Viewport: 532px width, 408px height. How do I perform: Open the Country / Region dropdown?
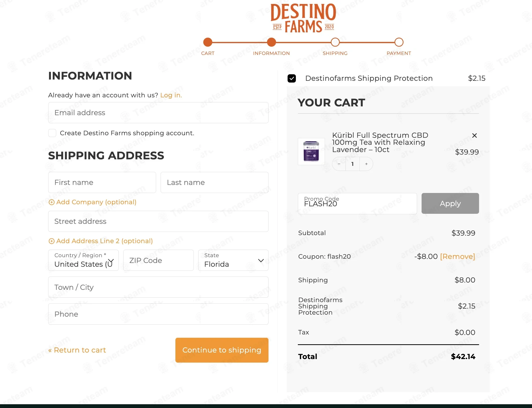(x=83, y=260)
